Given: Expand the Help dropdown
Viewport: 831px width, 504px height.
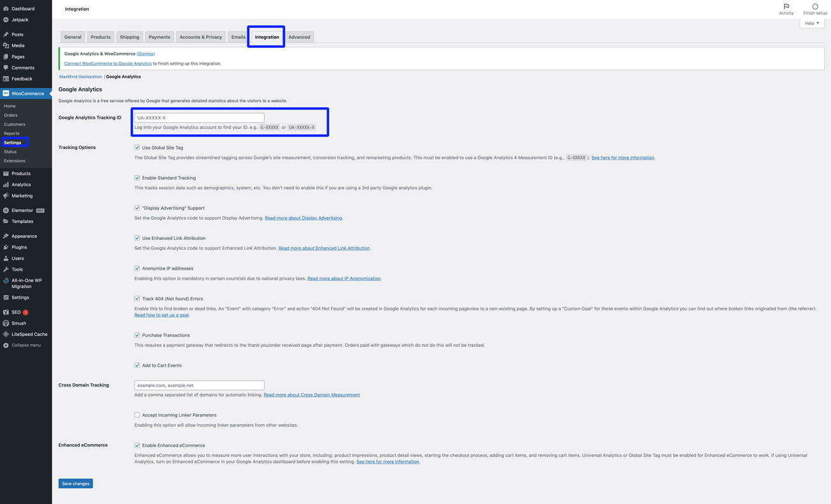Looking at the screenshot, I should tap(812, 23).
